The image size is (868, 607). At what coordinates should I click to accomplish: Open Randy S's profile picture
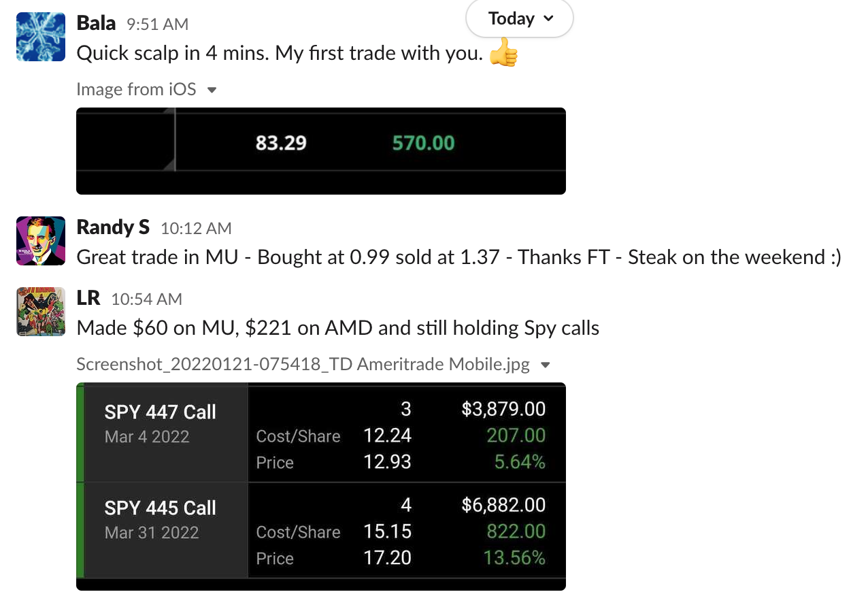[41, 241]
